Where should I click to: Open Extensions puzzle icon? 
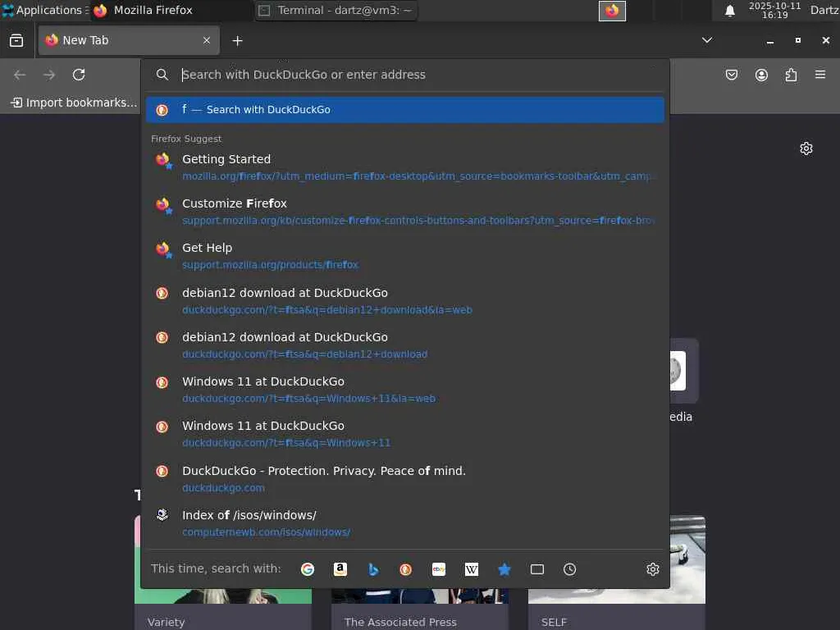pos(791,75)
